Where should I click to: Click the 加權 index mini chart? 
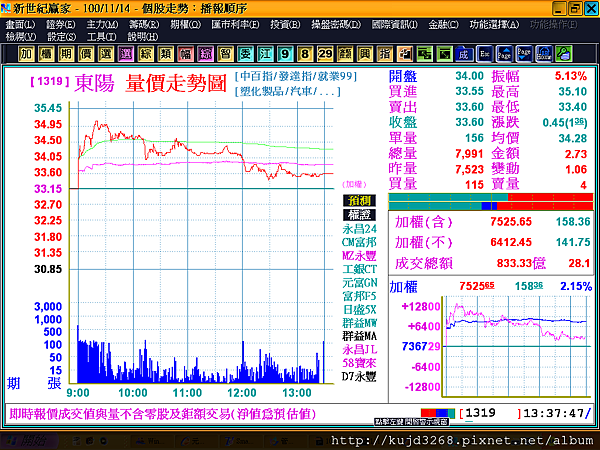pos(516,346)
